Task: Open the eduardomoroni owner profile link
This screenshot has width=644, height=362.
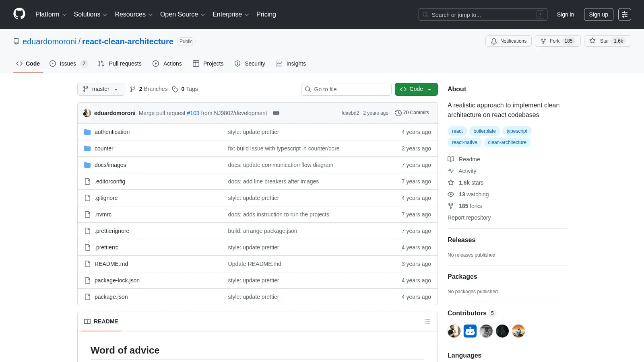Action: [50, 41]
